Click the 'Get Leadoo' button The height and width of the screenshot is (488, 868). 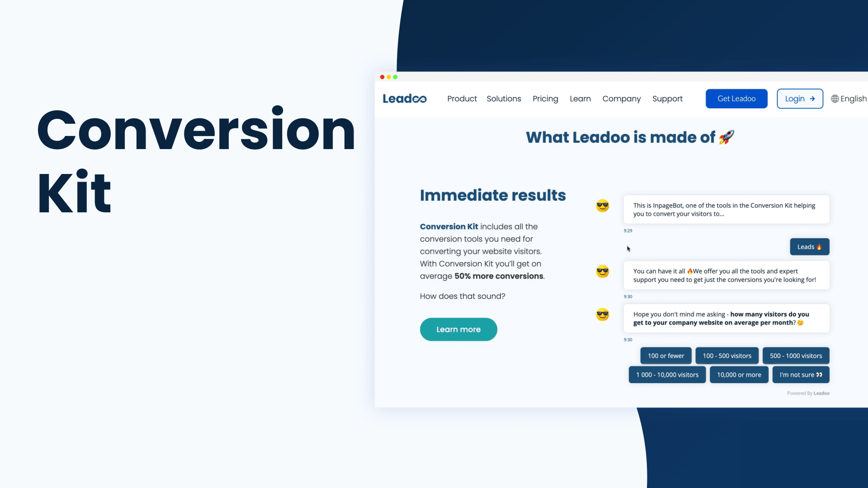pyautogui.click(x=737, y=99)
